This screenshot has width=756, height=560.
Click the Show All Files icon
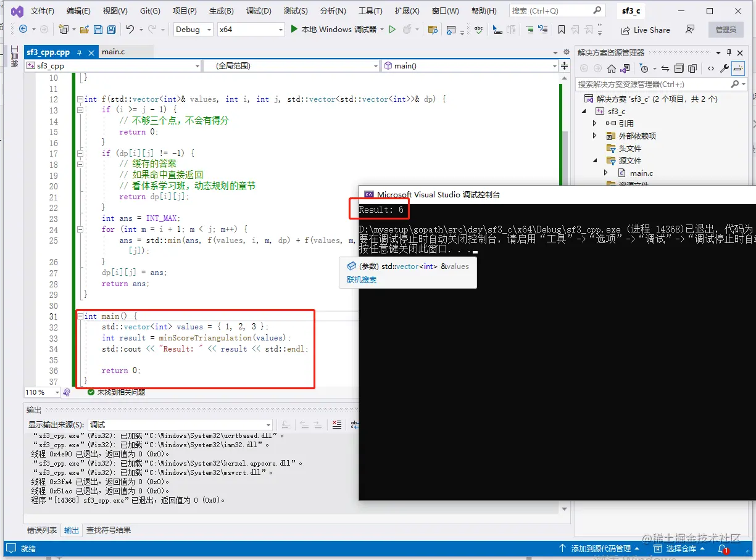692,68
